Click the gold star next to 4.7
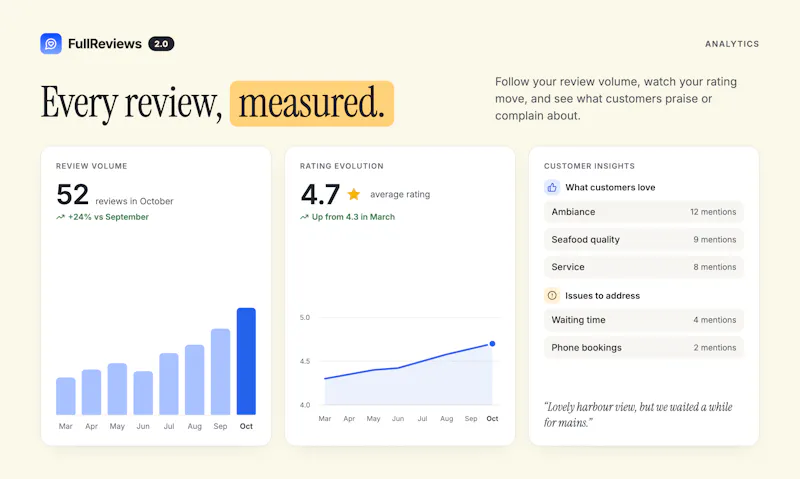This screenshot has height=479, width=800. coord(354,194)
